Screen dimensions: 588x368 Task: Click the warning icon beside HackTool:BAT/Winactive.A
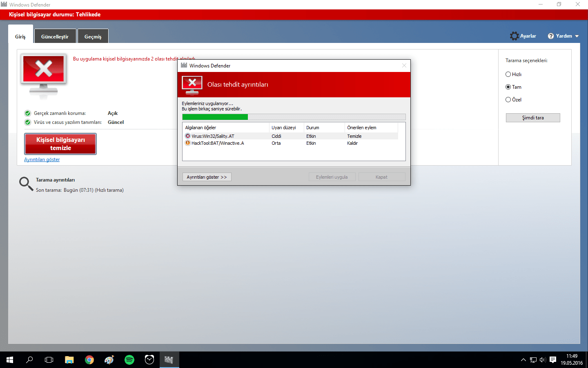point(188,143)
